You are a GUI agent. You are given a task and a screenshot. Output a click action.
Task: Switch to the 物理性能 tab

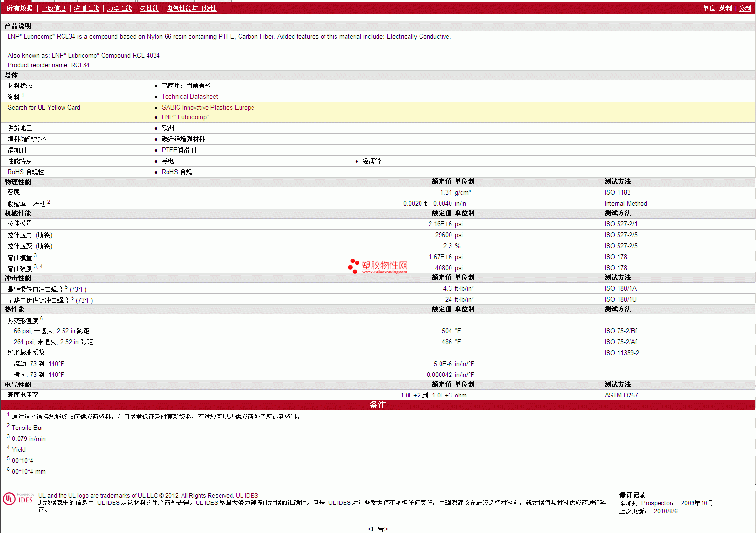86,9
